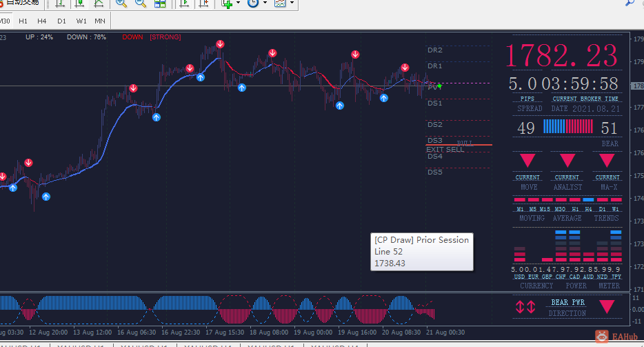
Task: Click the red double up-down arrows icon
Action: pos(525,307)
